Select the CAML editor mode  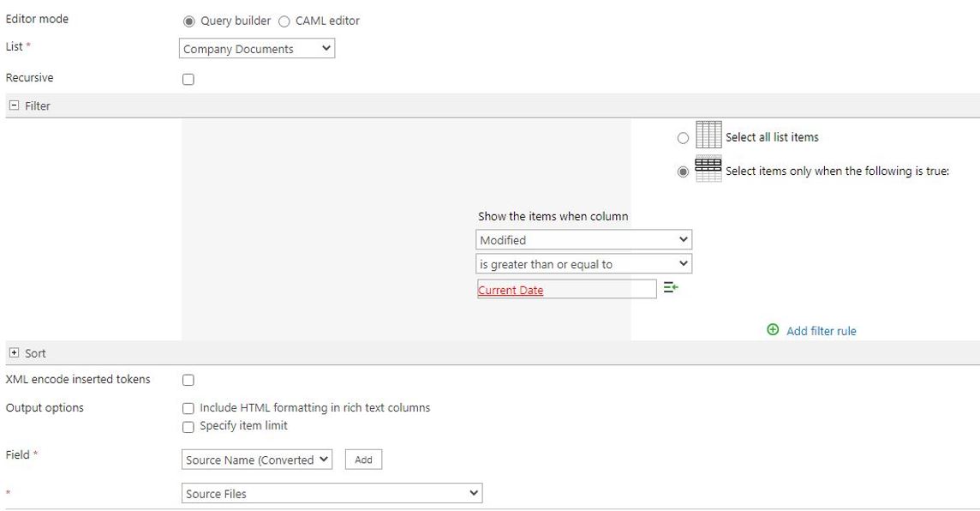coord(284,21)
